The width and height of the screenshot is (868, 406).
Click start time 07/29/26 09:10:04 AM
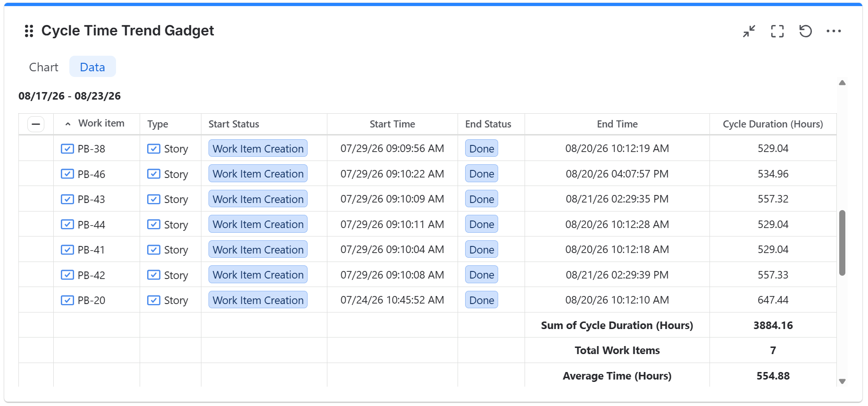(392, 249)
